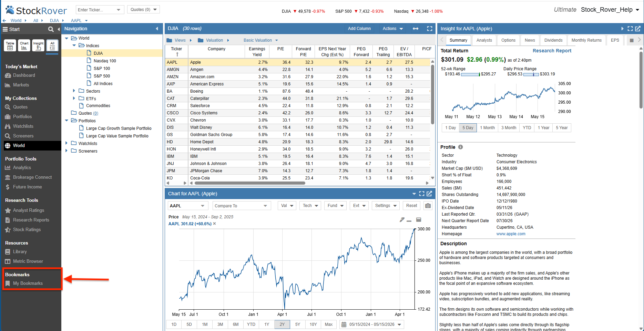Collapse the Navigation panel arrow
Viewport: 644px width, 331px height.
[157, 29]
